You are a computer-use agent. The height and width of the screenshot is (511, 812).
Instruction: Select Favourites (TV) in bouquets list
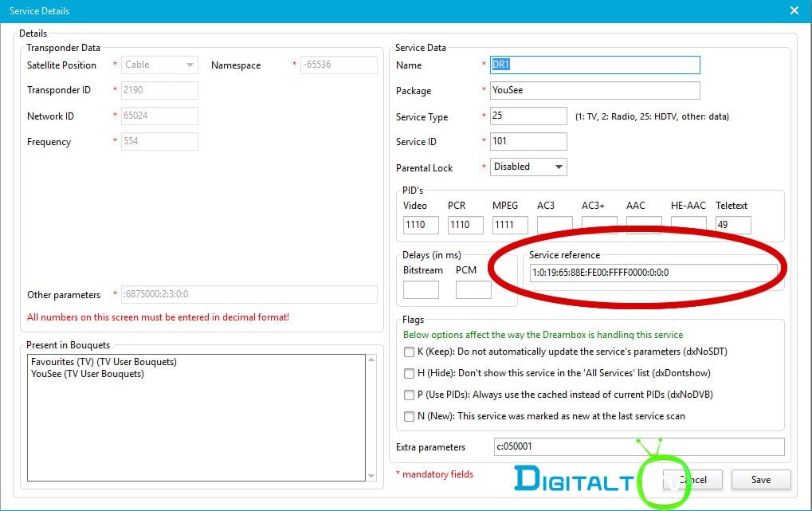(104, 362)
